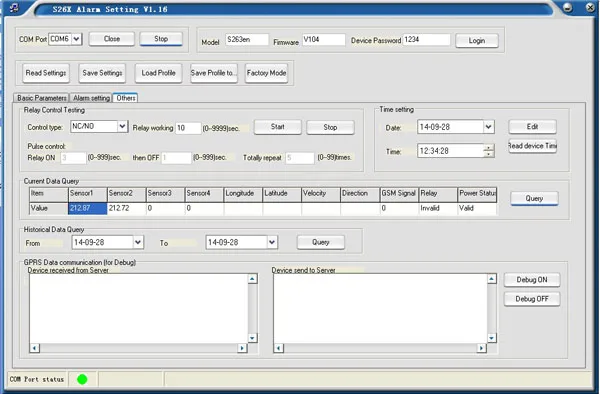Viewport: 600px width, 394px height.
Task: Switch to the Basic Parameters tab
Action: coord(41,98)
